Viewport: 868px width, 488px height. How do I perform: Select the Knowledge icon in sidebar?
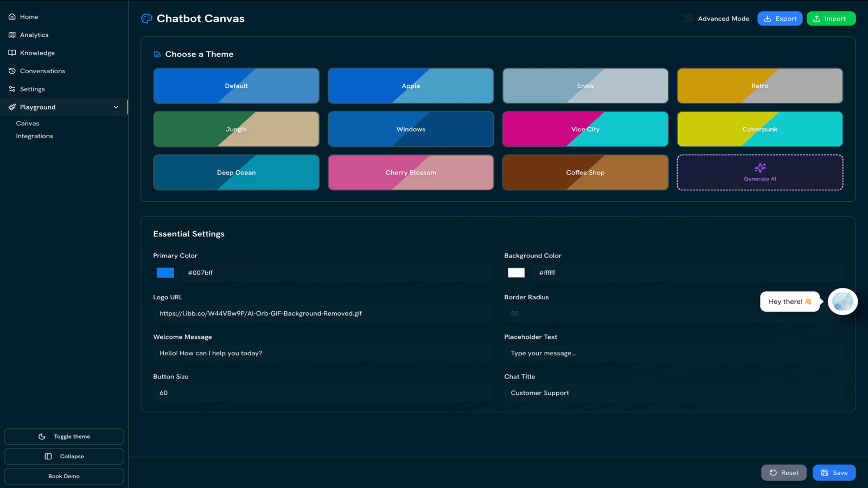(x=11, y=53)
